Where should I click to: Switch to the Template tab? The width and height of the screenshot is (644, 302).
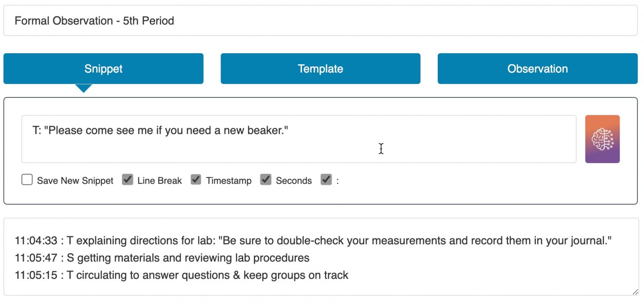coord(320,68)
